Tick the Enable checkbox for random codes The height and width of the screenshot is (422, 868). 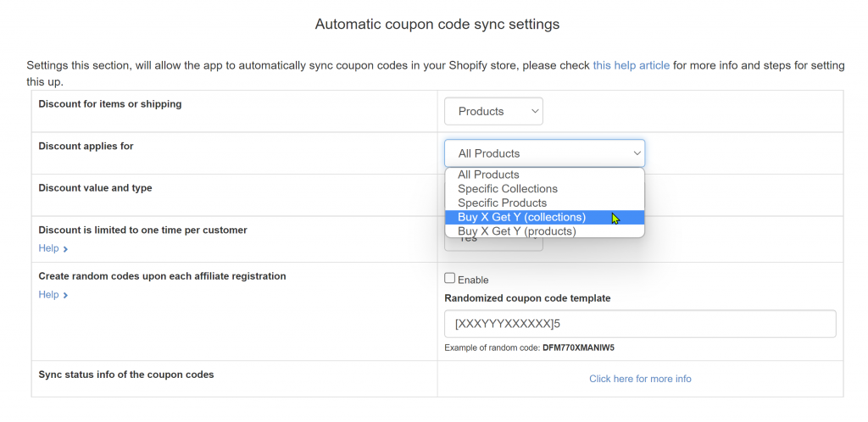click(450, 279)
